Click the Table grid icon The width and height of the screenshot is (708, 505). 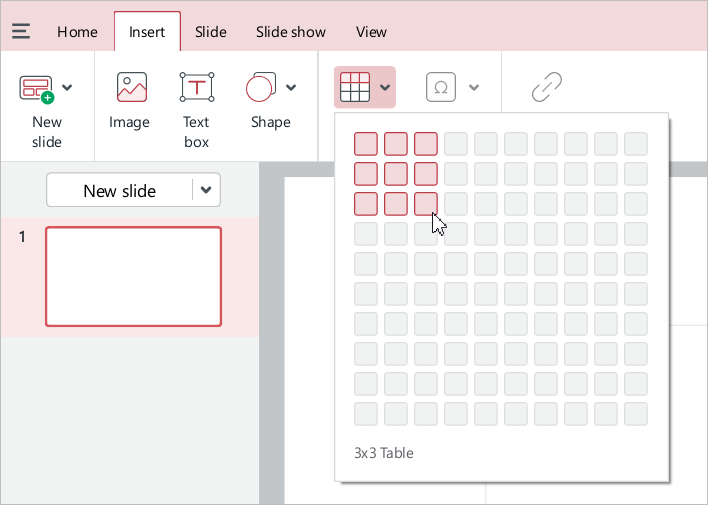[355, 88]
